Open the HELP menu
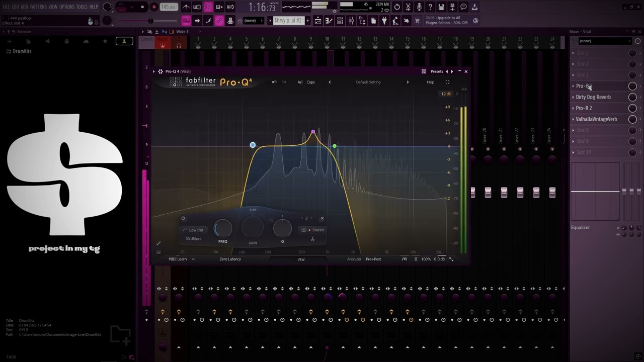 click(94, 7)
